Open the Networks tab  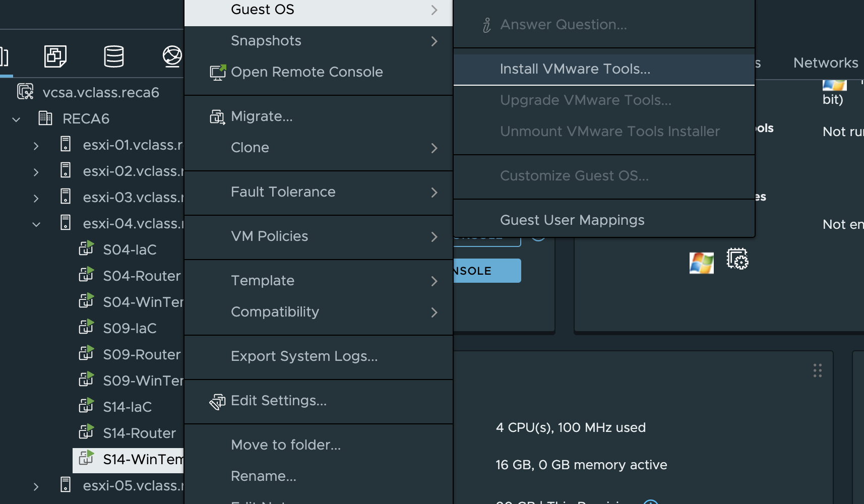point(825,63)
